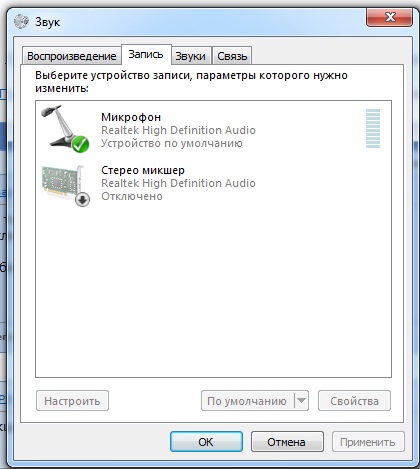Click the green default checkmark on microphone
Screen dimensions: 420x469
(x=80, y=145)
